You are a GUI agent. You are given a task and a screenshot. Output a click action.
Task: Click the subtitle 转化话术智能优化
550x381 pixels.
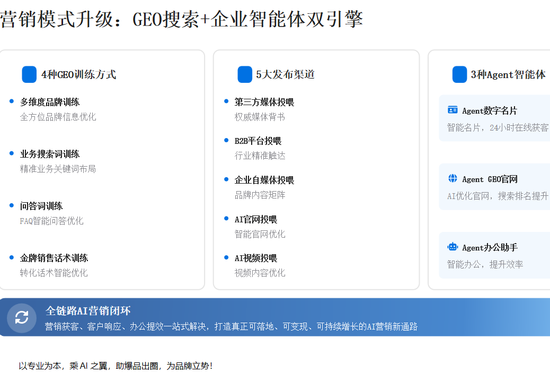54,273
